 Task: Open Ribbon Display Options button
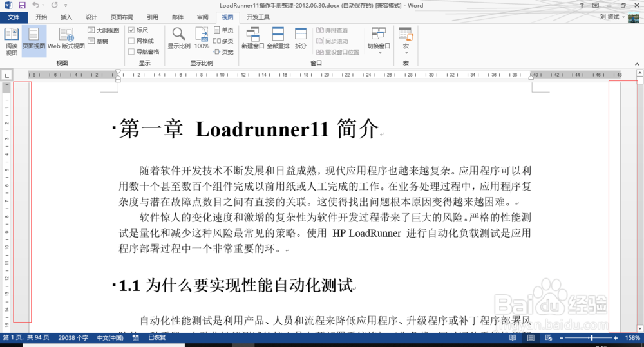[596, 5]
